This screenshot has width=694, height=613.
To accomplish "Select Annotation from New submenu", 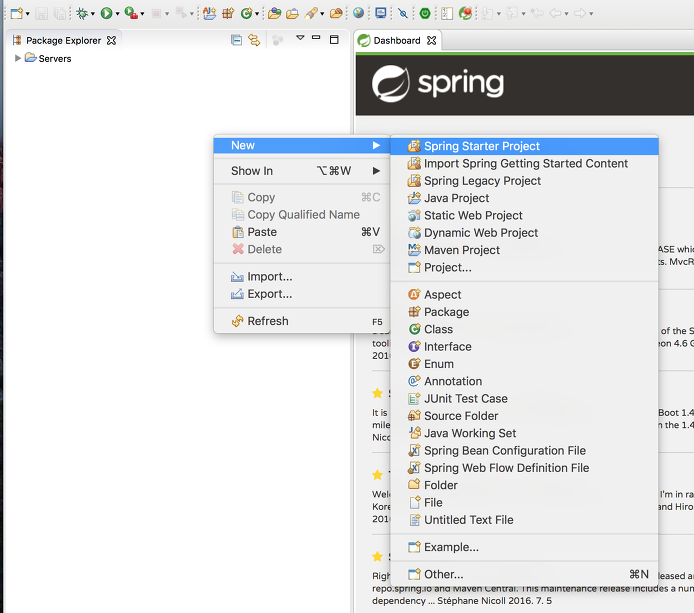I will pos(524,381).
